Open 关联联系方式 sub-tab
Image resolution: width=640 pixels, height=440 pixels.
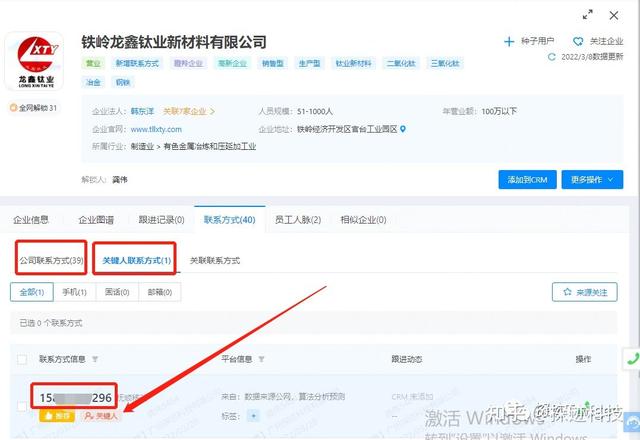(x=215, y=260)
